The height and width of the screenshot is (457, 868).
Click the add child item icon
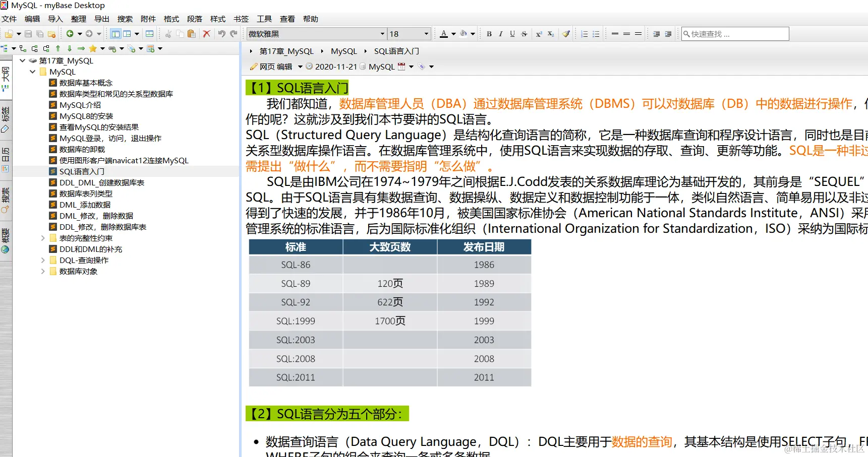pos(23,48)
